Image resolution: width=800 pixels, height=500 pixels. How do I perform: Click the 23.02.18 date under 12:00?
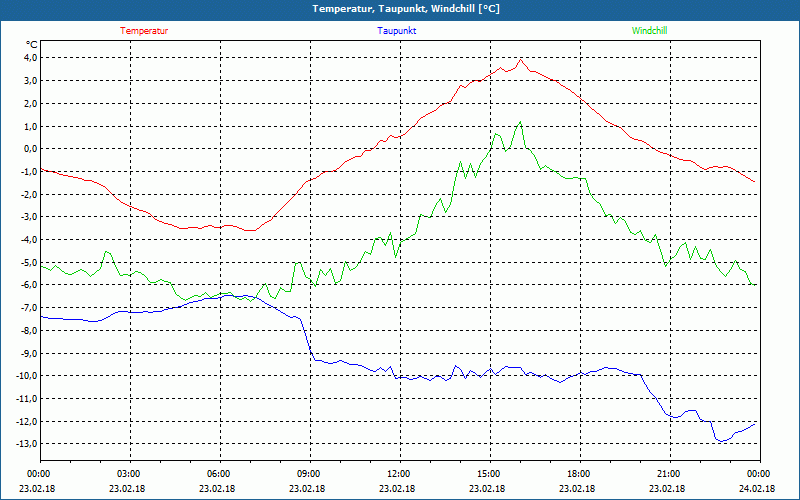(x=397, y=489)
